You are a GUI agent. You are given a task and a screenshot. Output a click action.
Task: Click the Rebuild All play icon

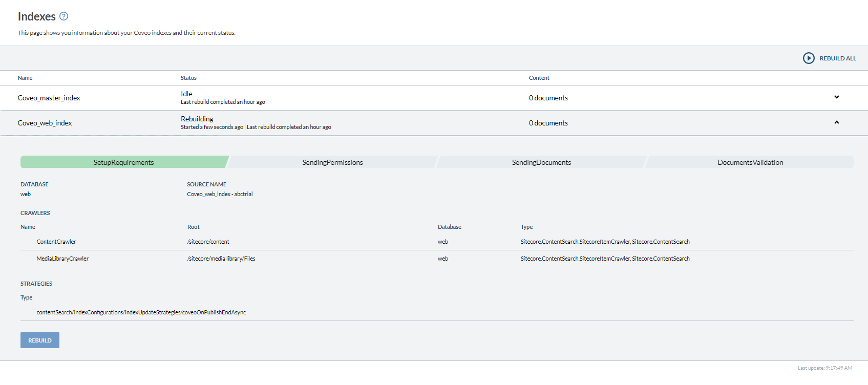(809, 58)
